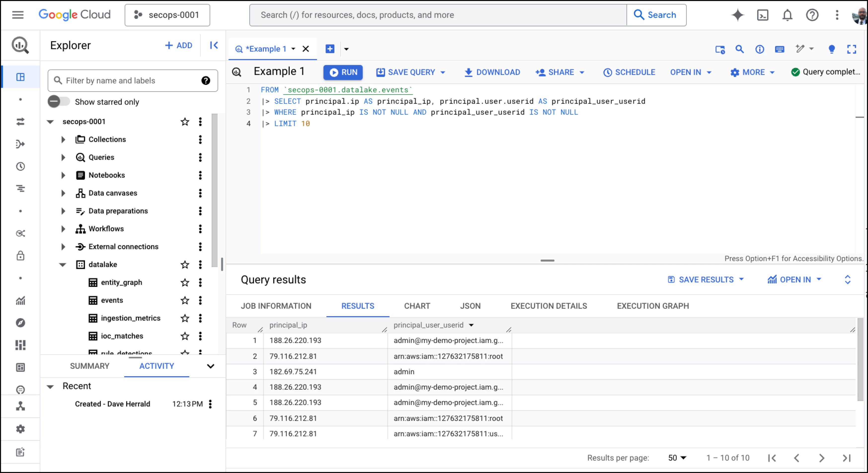Open the help question mark menu
868x473 pixels.
tap(812, 15)
